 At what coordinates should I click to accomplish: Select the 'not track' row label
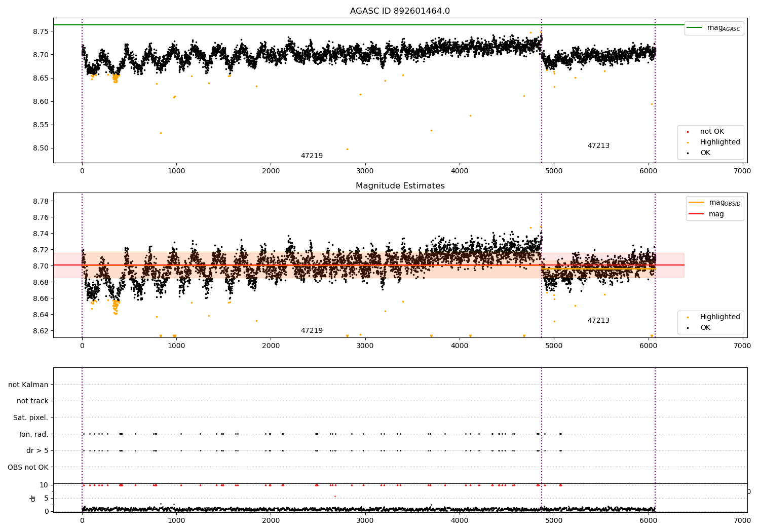click(x=32, y=401)
